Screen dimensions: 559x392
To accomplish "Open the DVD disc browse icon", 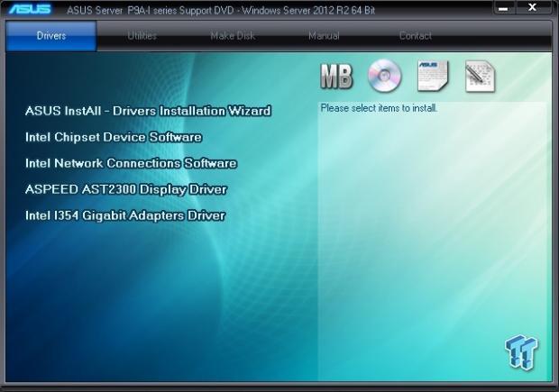I will 384,76.
